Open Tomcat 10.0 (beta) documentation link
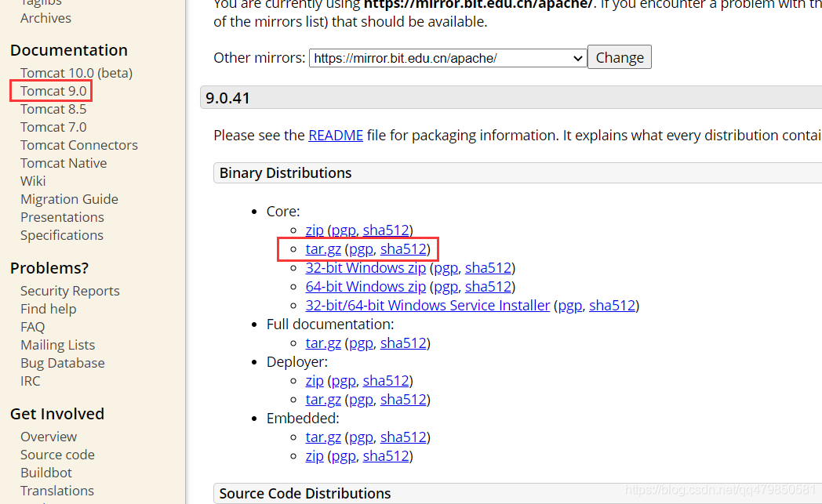This screenshot has height=504, width=822. pos(77,73)
